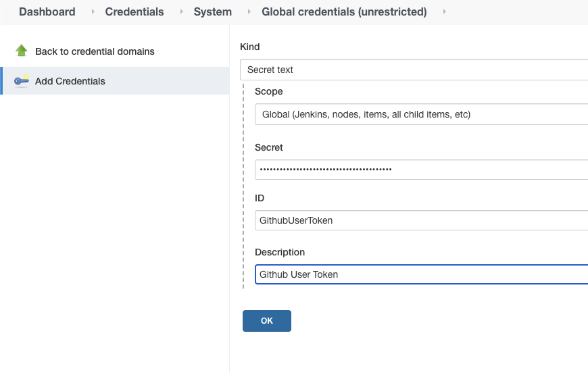Click the green up-arrow Back icon
Image resolution: width=588 pixels, height=373 pixels.
tap(22, 51)
